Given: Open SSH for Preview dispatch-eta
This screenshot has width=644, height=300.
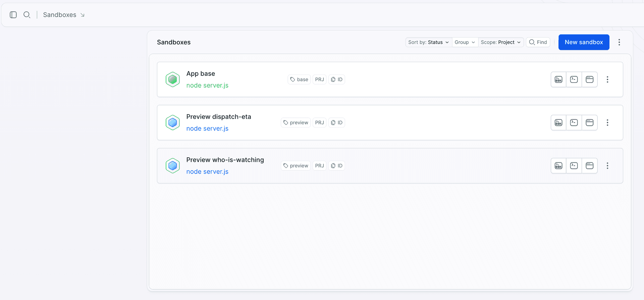Looking at the screenshot, I should click(558, 122).
